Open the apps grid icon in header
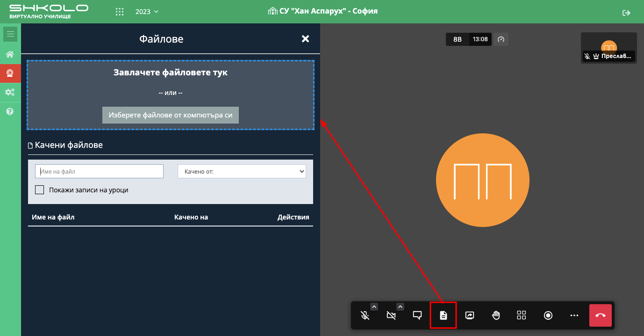Viewport: 644px width, 336px height. point(120,12)
